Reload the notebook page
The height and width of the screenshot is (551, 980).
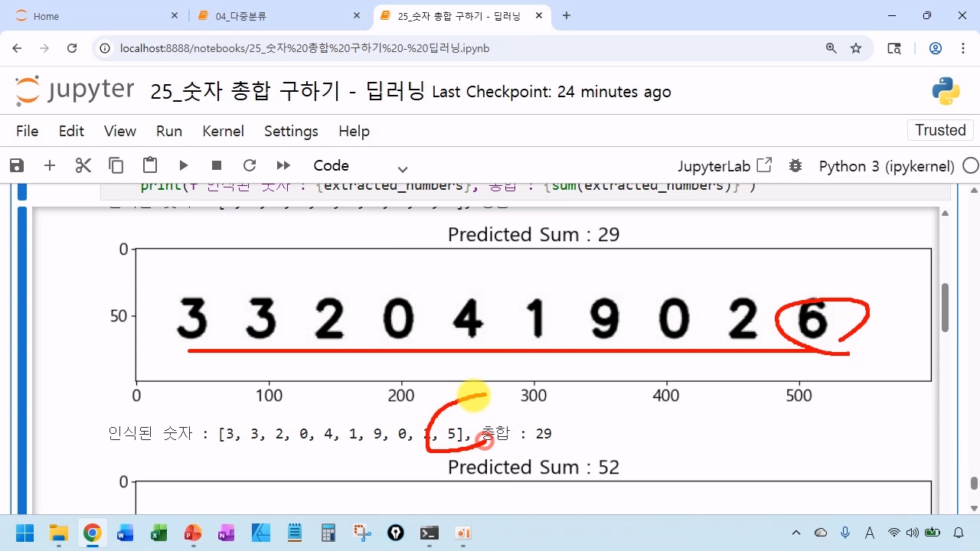point(72,48)
